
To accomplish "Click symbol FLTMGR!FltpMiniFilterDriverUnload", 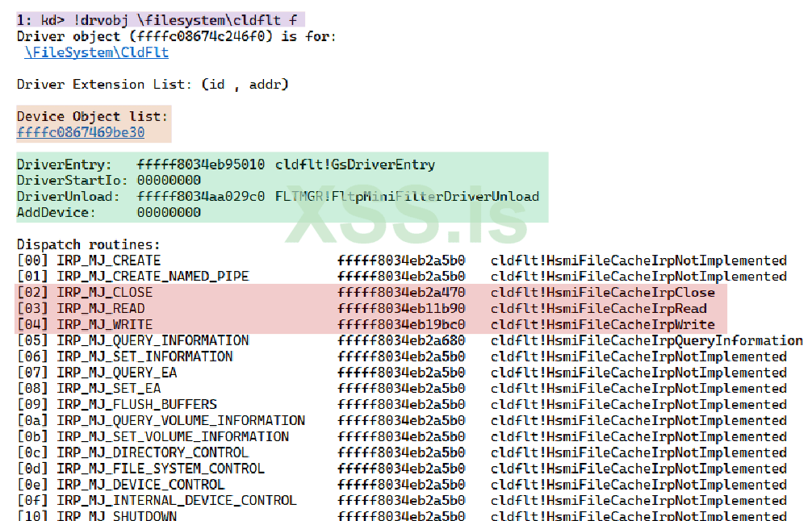I will pyautogui.click(x=407, y=197).
